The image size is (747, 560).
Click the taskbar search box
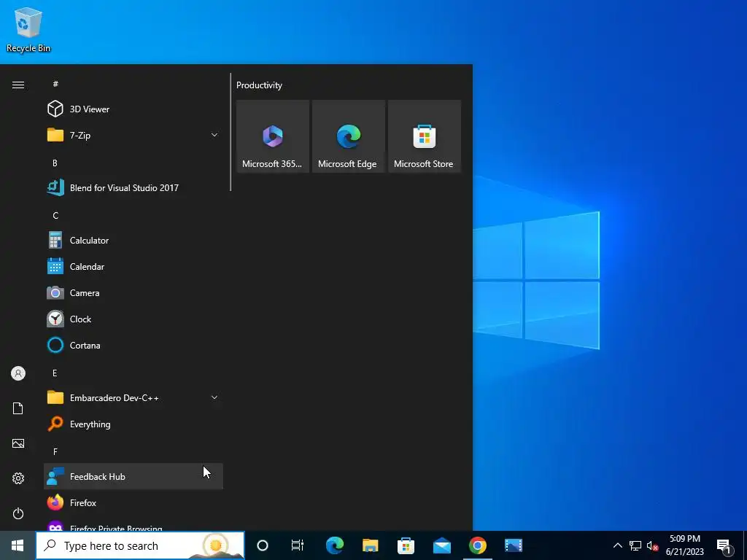[140, 545]
